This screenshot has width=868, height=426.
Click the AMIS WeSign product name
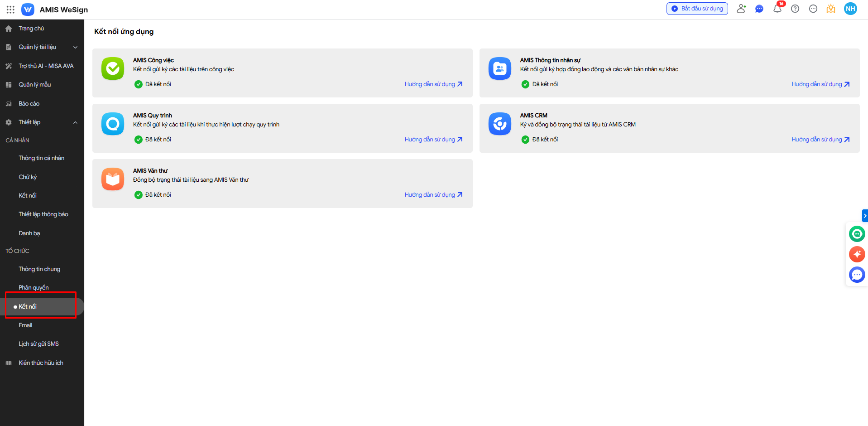64,10
